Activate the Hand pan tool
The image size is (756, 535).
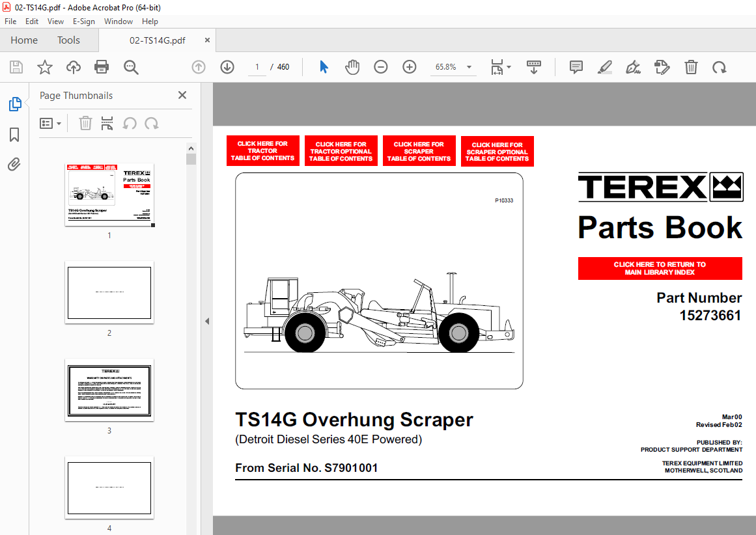point(352,67)
